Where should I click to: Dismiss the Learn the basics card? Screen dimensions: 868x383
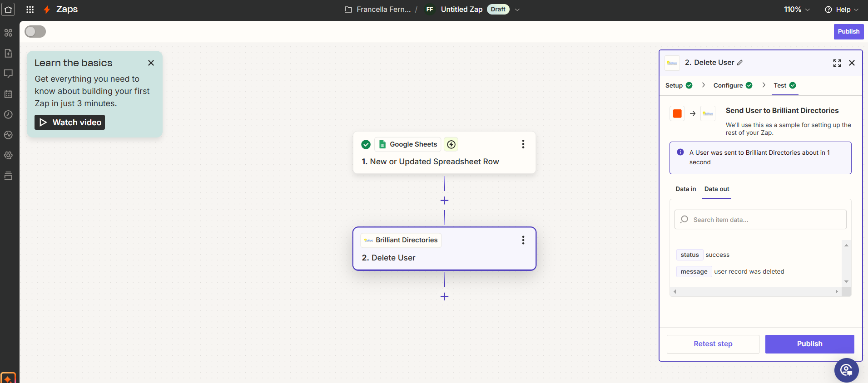click(151, 63)
